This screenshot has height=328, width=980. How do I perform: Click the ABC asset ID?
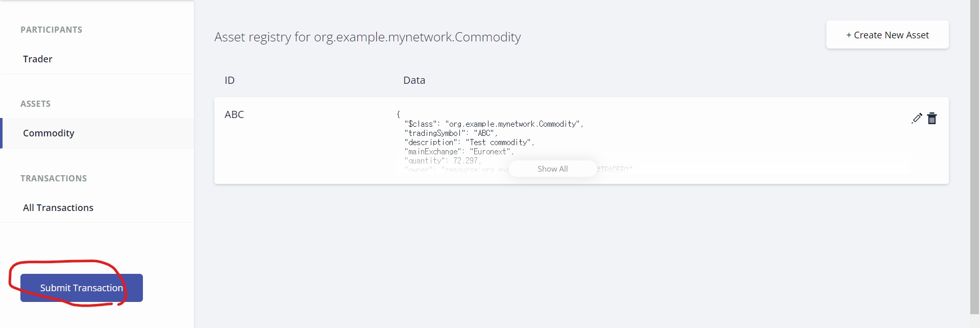click(x=234, y=114)
